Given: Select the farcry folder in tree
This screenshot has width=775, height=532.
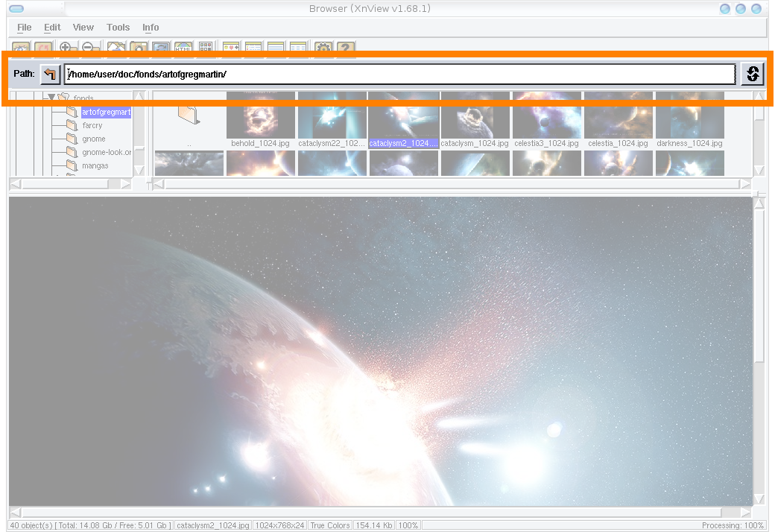Looking at the screenshot, I should pos(92,125).
